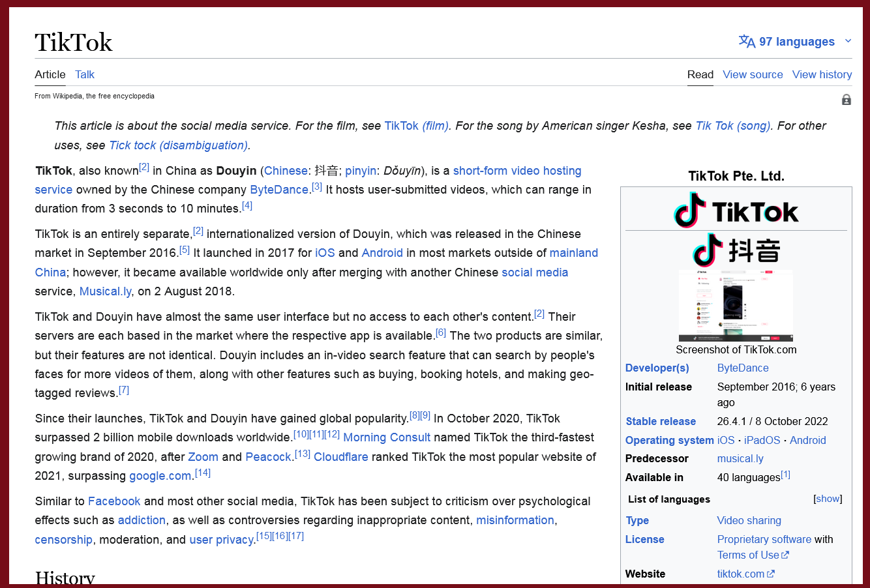Open the addiction link

point(142,520)
